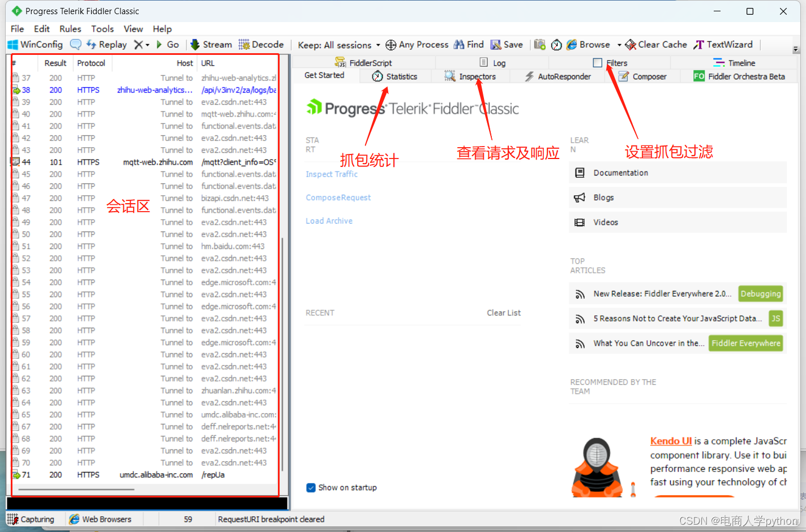Image resolution: width=806 pixels, height=532 pixels.
Task: Open the Videos link
Action: tap(678, 222)
